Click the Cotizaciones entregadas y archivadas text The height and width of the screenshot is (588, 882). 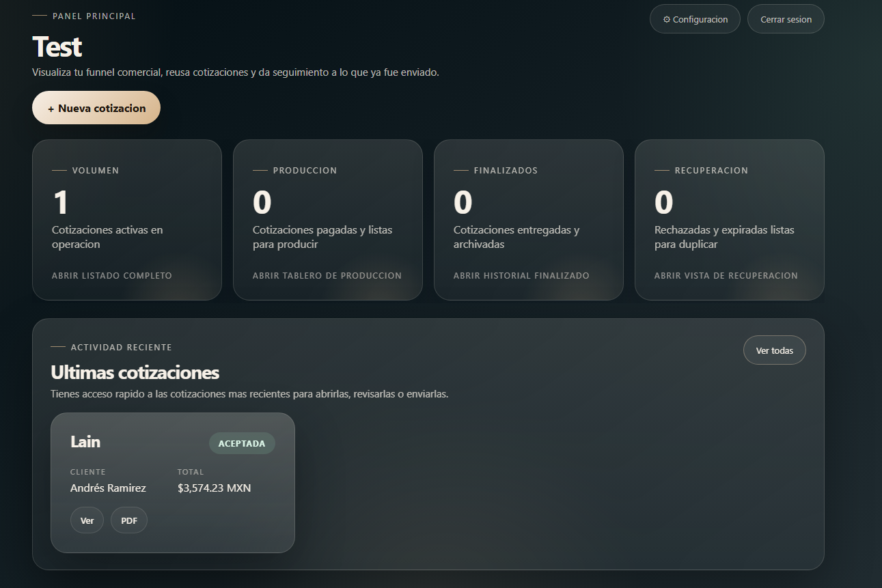pyautogui.click(x=516, y=237)
